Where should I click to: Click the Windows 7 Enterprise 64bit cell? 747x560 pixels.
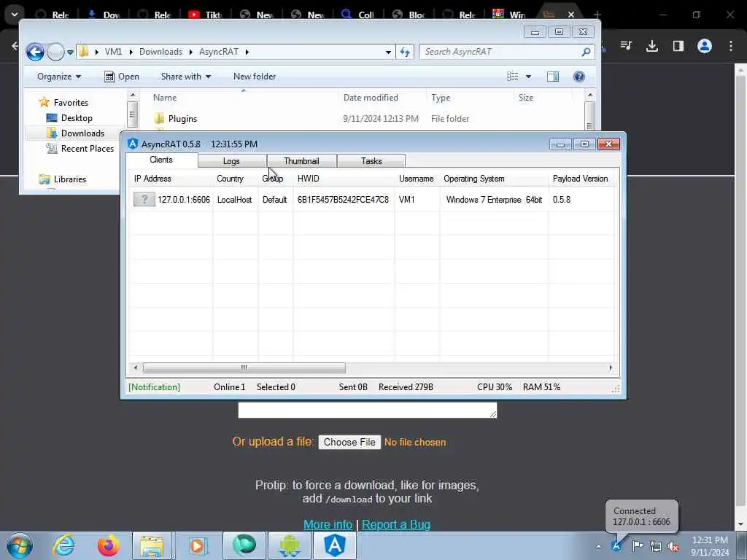click(x=494, y=200)
